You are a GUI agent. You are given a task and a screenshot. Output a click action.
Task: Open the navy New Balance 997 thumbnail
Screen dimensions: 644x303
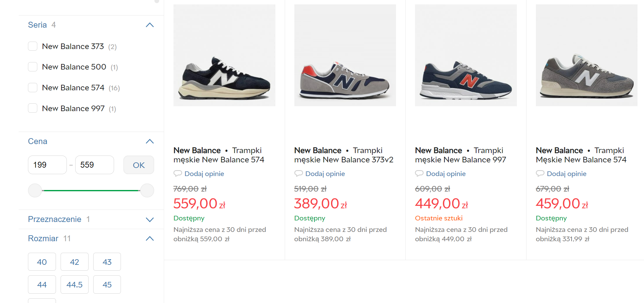click(x=466, y=55)
